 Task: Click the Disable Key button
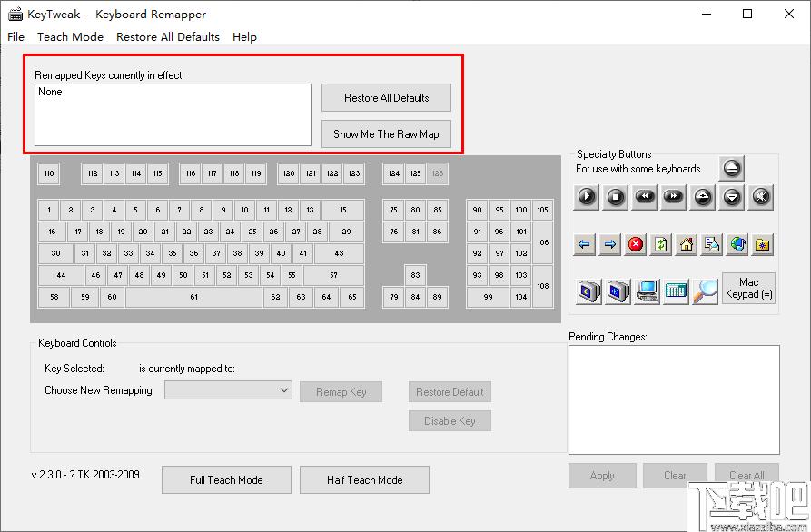pyautogui.click(x=450, y=421)
